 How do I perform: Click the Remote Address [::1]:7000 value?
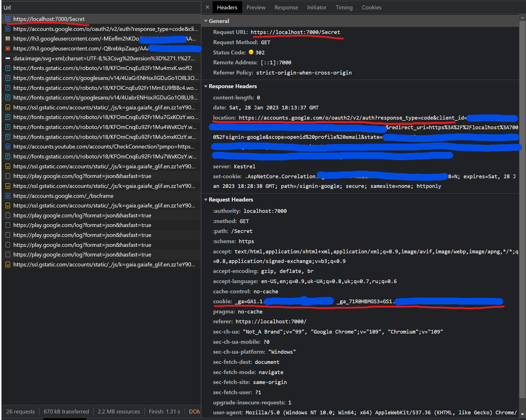(276, 63)
